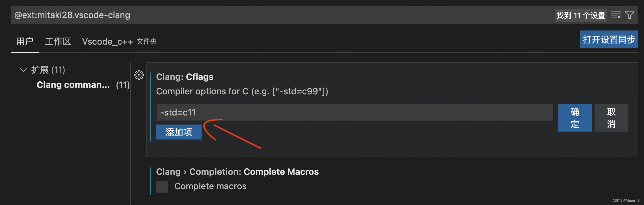Collapse the 扩展 (11) section chevron

(24, 70)
